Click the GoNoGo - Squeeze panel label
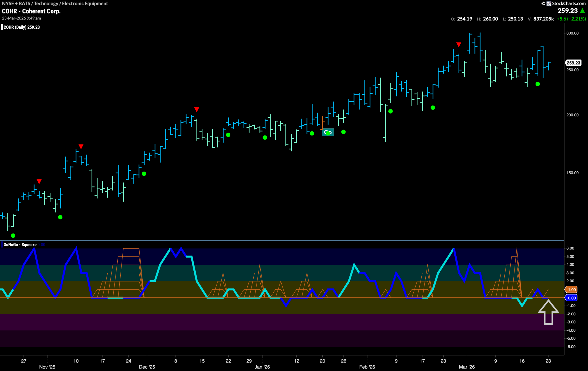The height and width of the screenshot is (371, 588). pos(20,245)
